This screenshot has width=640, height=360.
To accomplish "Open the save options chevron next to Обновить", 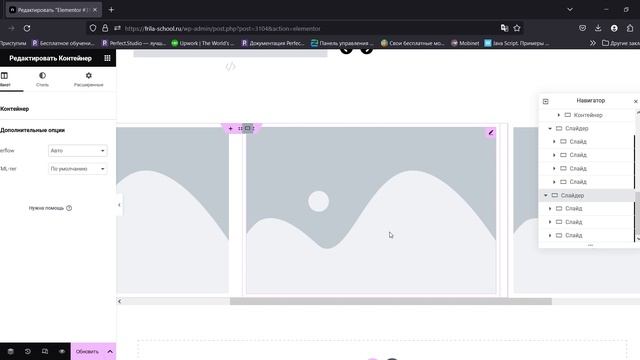I will [x=110, y=351].
